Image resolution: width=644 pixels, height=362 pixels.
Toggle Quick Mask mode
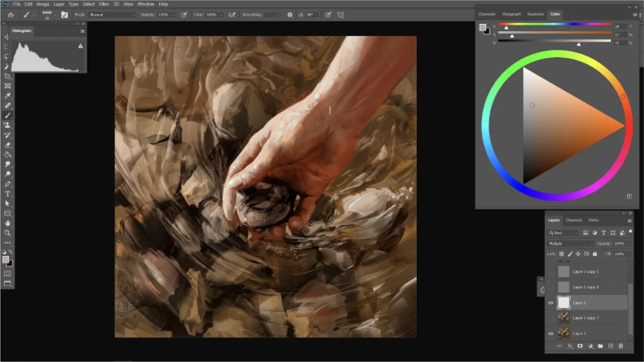click(x=8, y=273)
